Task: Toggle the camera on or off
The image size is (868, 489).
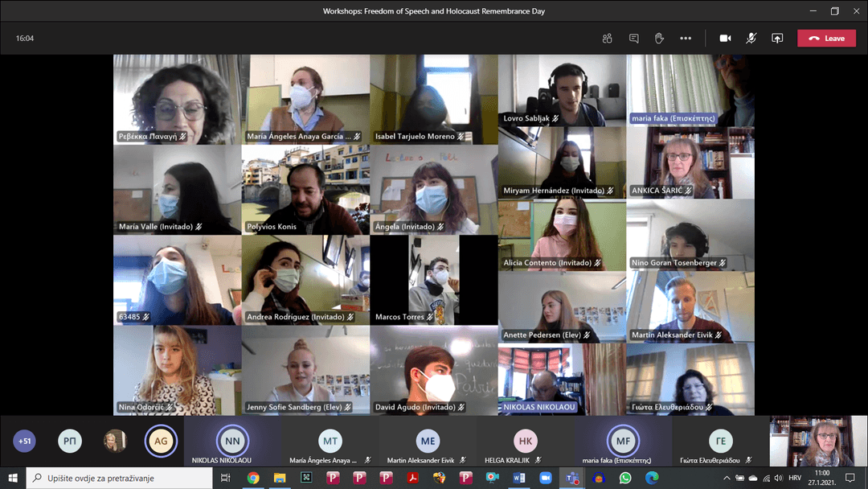Action: point(725,39)
